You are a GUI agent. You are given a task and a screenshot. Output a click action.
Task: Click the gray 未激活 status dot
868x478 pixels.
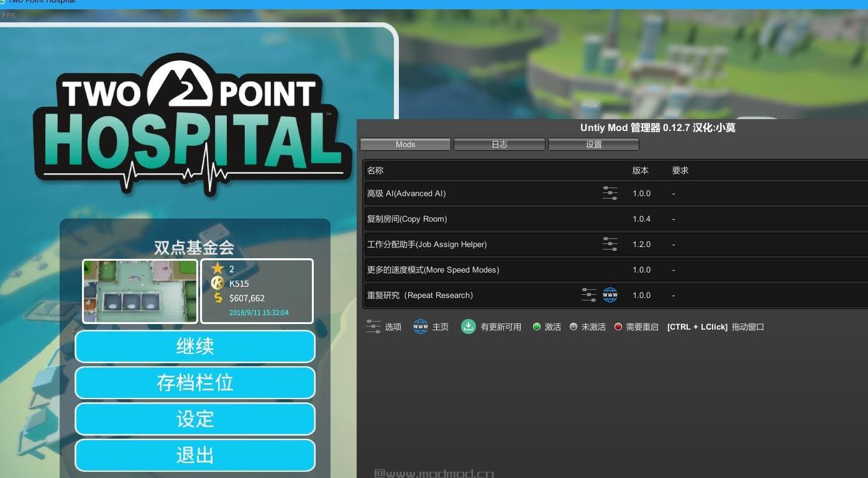573,327
